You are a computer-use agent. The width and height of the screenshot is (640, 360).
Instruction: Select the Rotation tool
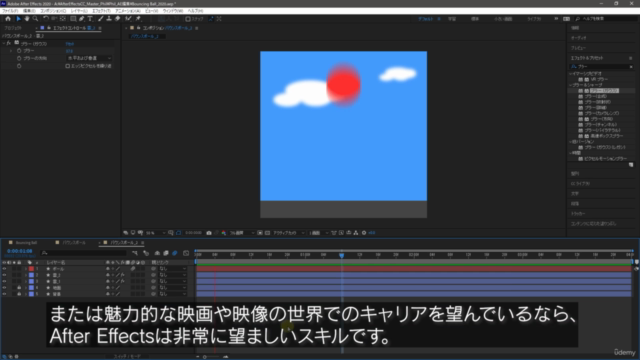[x=46, y=19]
